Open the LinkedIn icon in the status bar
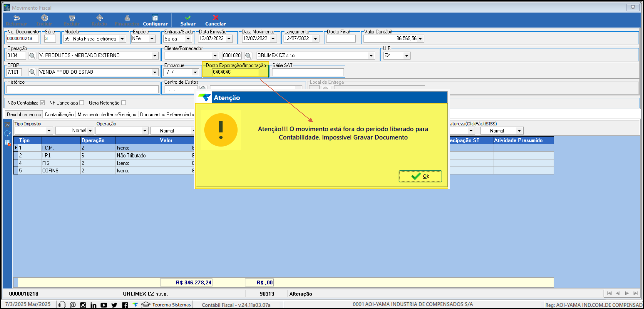 93,305
